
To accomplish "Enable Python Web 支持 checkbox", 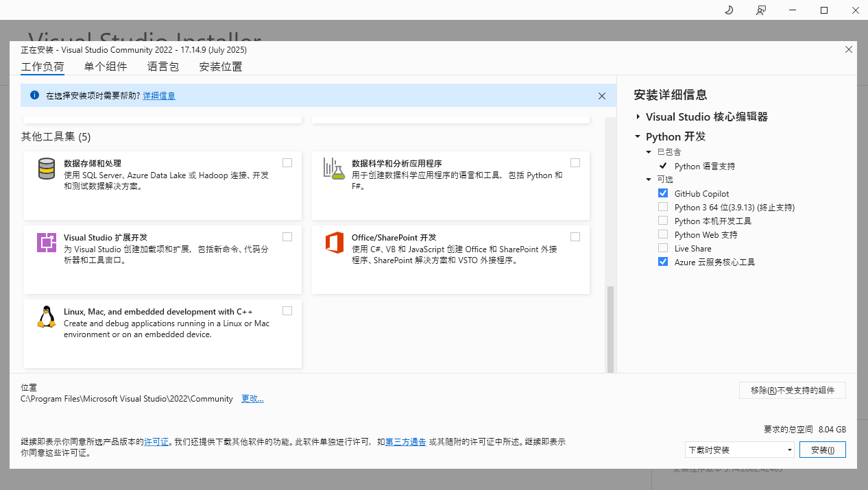I will 663,234.
